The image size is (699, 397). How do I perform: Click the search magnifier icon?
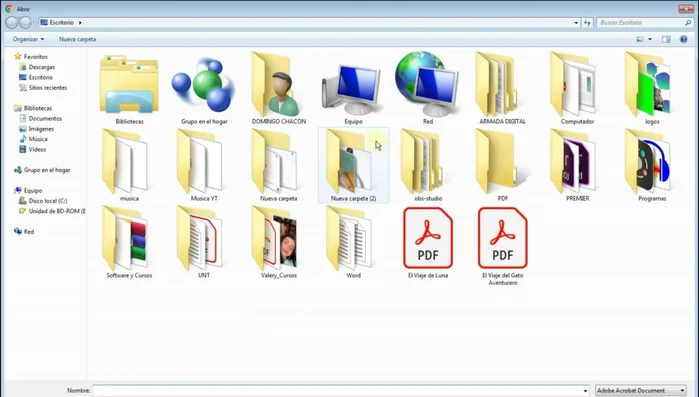pyautogui.click(x=688, y=22)
